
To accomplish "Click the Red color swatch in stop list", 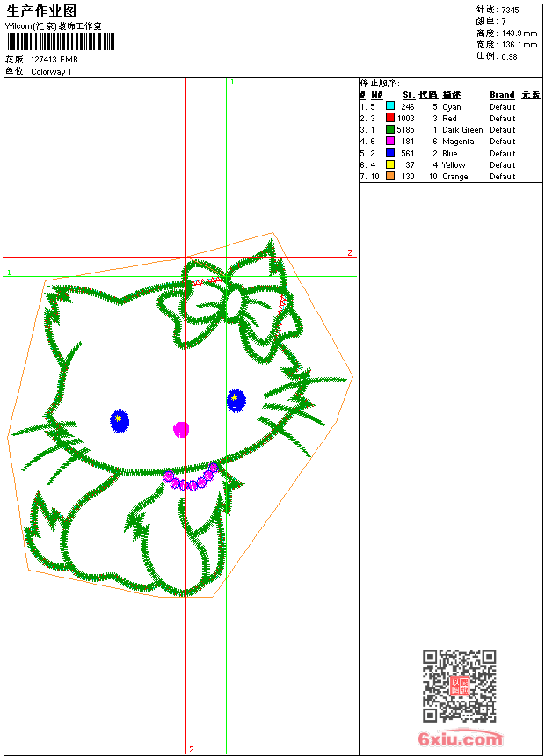I will pos(390,118).
